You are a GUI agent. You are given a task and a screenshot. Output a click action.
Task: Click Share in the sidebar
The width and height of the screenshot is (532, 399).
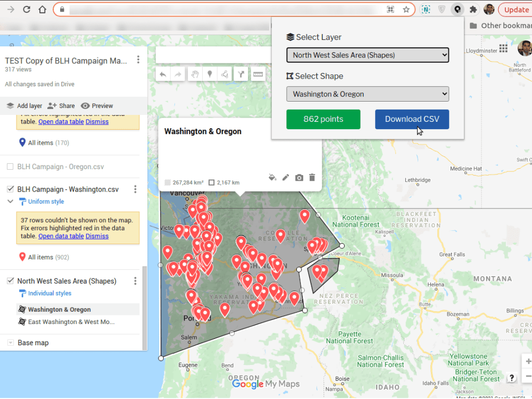tap(61, 106)
